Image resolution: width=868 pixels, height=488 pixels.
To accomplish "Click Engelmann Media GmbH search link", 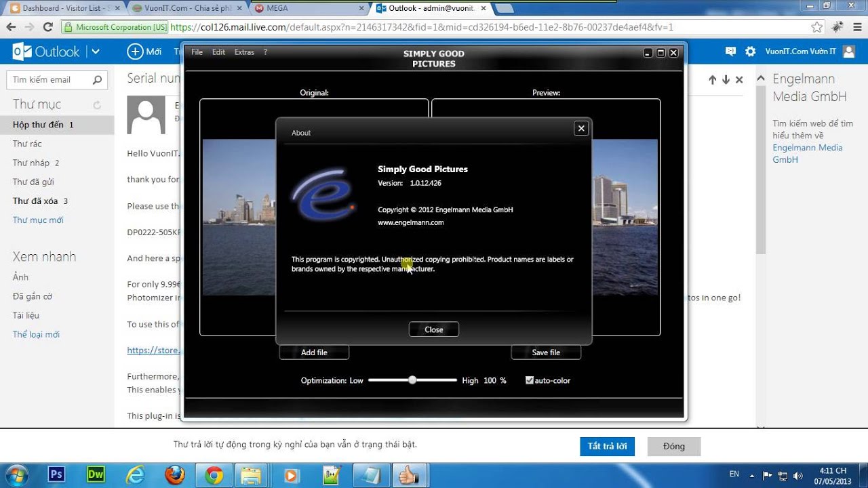I will pos(807,153).
